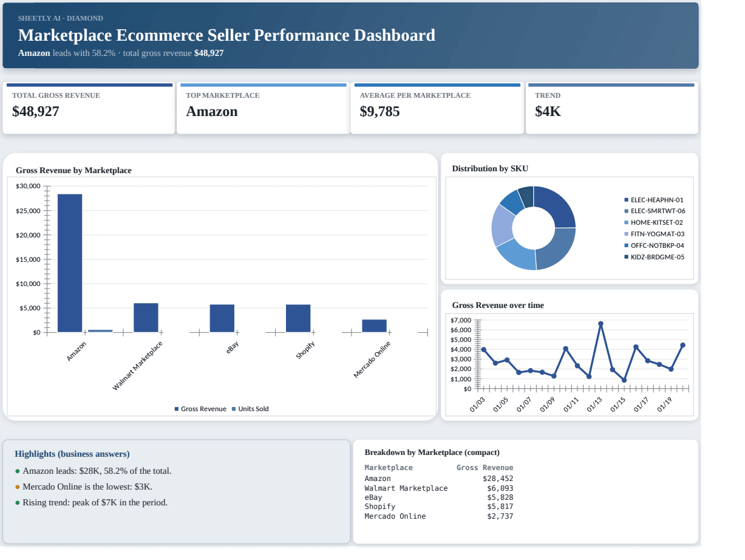Screen dimensions: 745x560
Task: Click the peak data point near 01/13
Action: (x=600, y=324)
